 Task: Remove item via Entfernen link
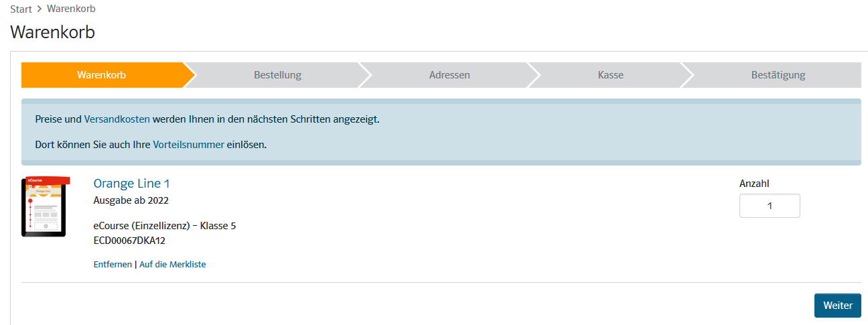click(x=113, y=264)
